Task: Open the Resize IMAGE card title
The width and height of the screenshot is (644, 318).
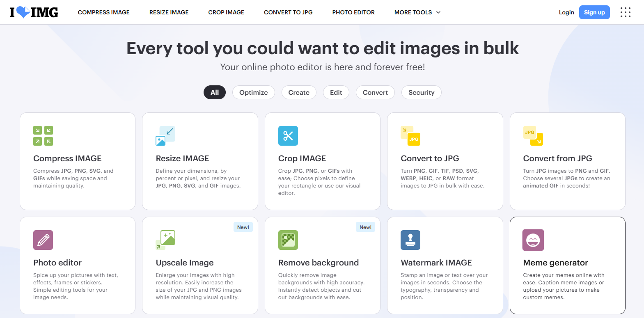Action: coord(182,158)
